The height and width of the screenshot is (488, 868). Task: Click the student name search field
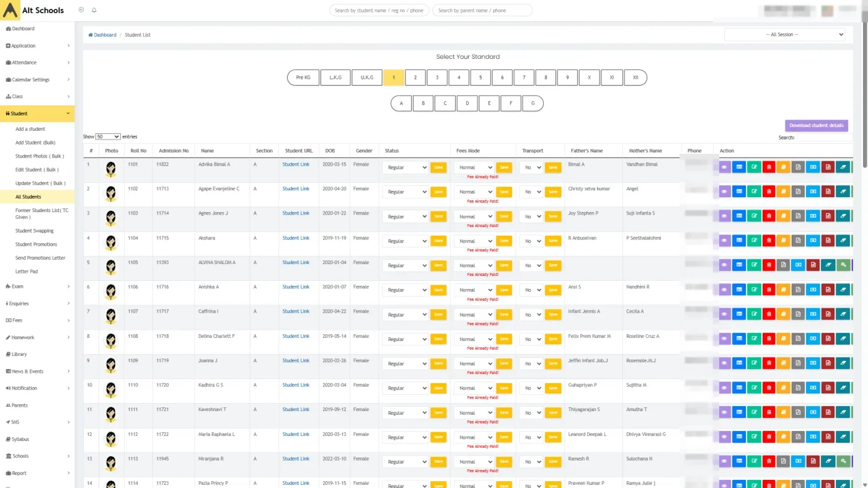click(x=379, y=11)
